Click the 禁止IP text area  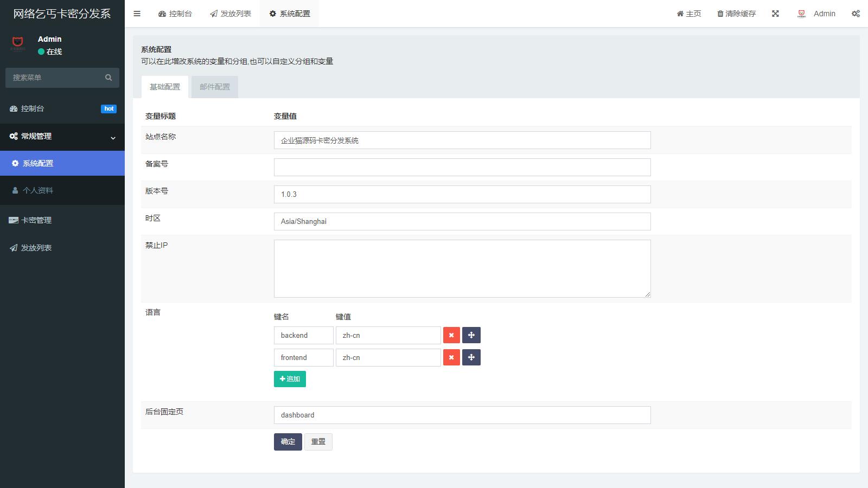point(462,268)
